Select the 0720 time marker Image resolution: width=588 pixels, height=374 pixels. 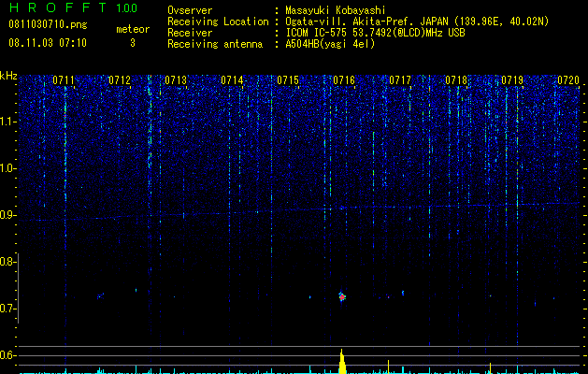click(568, 80)
